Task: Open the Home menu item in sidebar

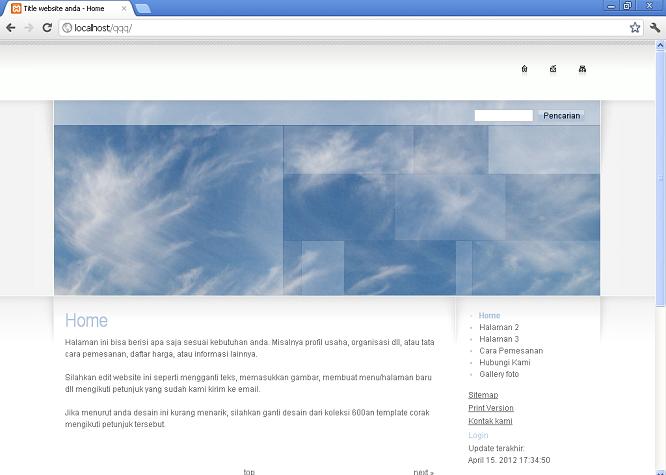Action: click(489, 316)
